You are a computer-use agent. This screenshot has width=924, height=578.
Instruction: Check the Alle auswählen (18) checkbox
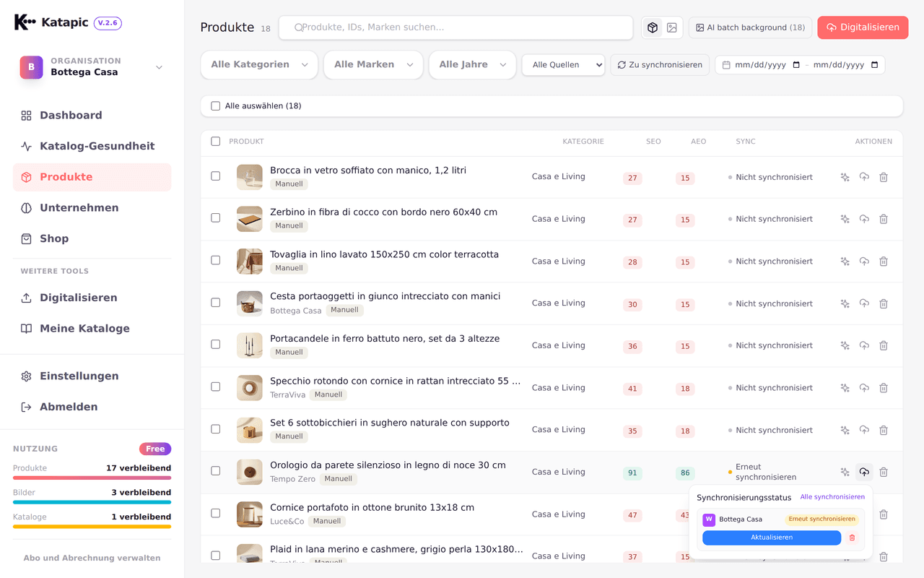(215, 106)
